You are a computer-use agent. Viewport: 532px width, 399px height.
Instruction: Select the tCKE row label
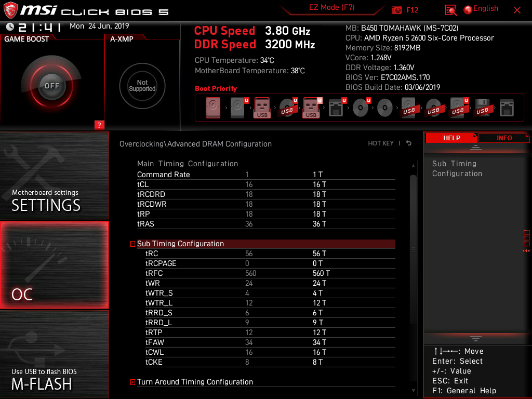tap(154, 362)
